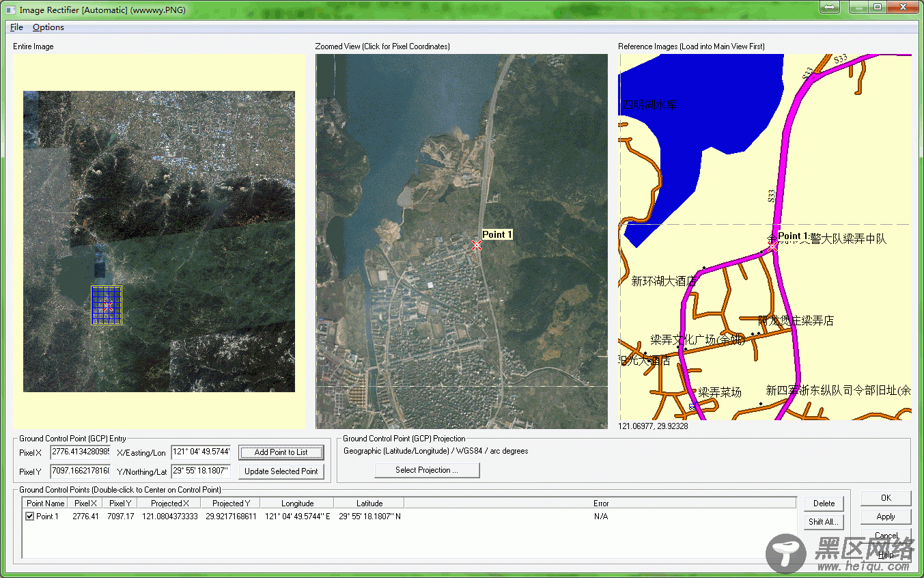Click the 121° 04' 49.5744'' E longitude cell

(x=298, y=517)
